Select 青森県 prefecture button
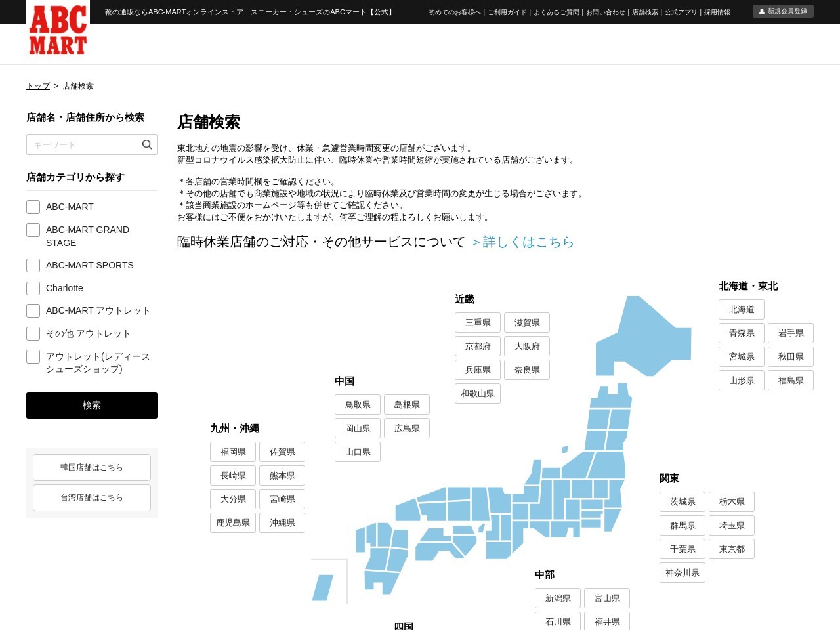The image size is (840, 630). [x=742, y=333]
